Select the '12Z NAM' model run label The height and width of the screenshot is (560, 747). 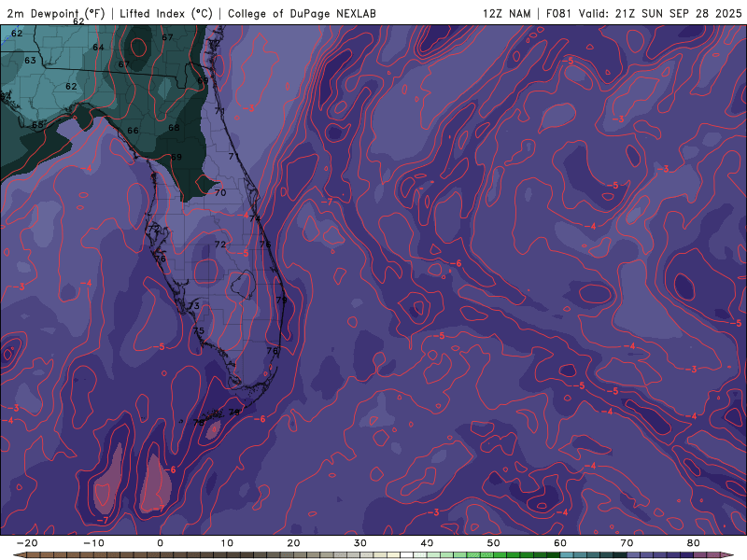click(x=507, y=13)
